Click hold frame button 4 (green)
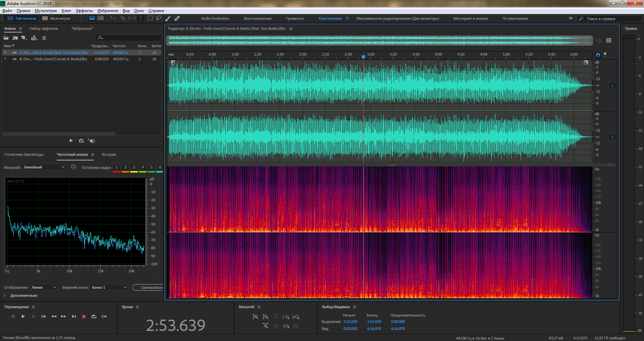The width and height of the screenshot is (644, 341). [143, 168]
